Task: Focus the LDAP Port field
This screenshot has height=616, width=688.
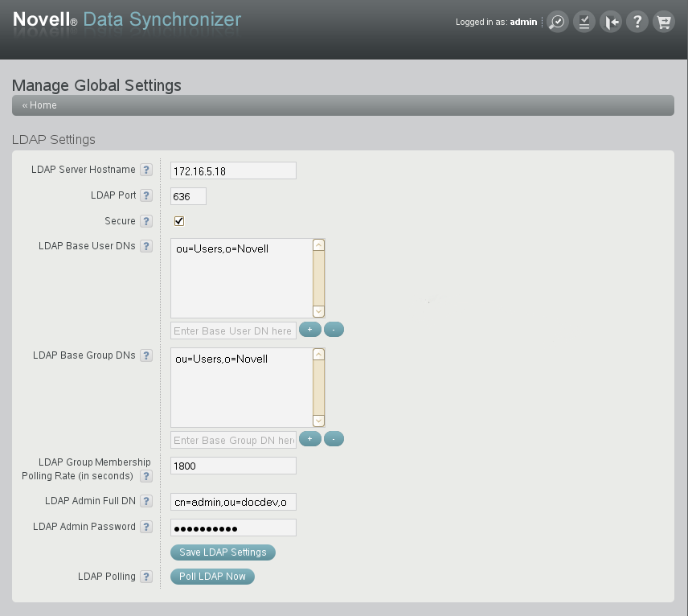Action: click(x=188, y=196)
